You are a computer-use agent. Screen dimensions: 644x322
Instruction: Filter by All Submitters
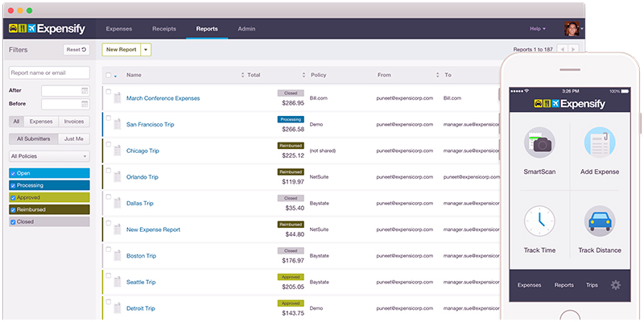33,138
